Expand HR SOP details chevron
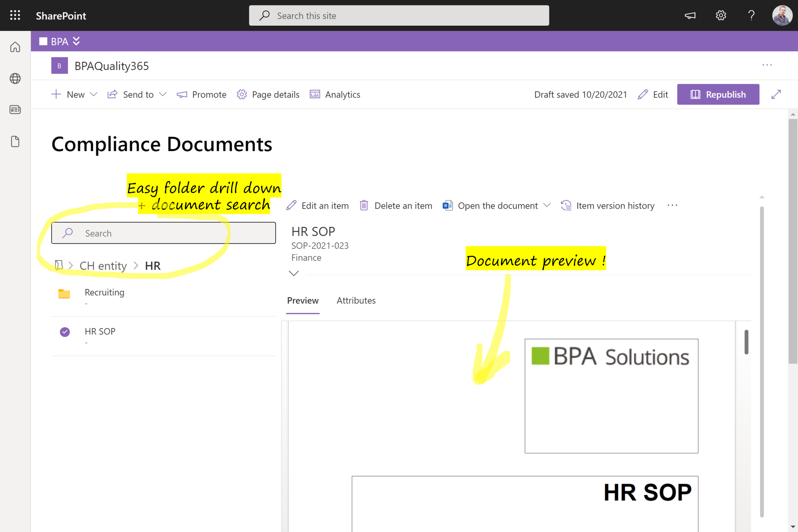Image resolution: width=798 pixels, height=532 pixels. point(294,273)
